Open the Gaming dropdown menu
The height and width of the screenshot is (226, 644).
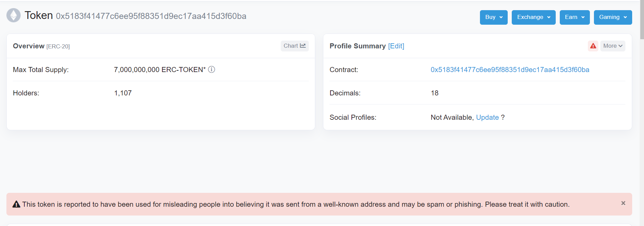tap(613, 17)
